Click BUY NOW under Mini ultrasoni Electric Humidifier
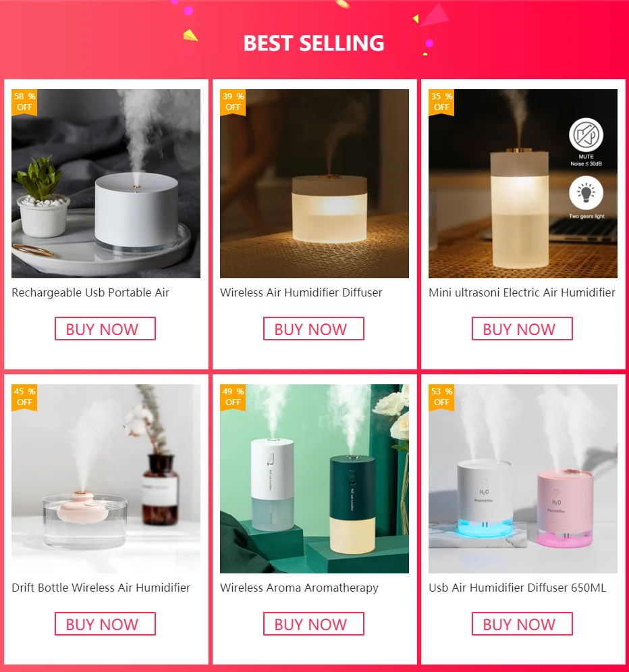 coord(522,329)
